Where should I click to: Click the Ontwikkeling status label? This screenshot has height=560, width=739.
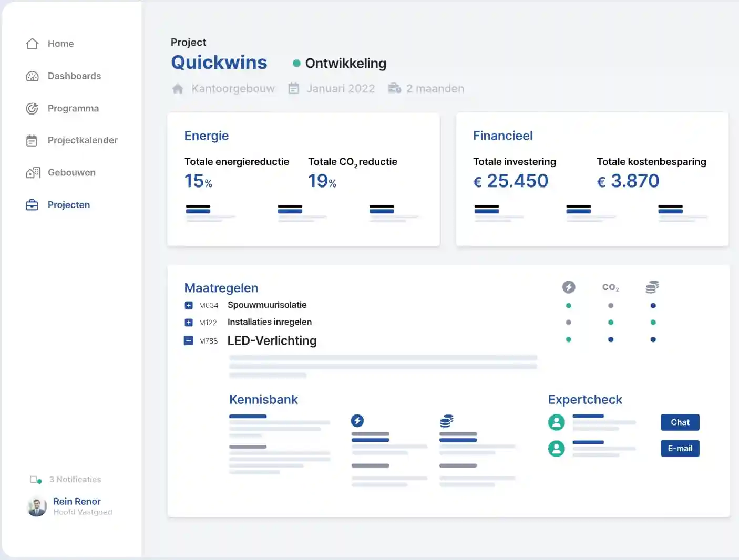pos(346,64)
